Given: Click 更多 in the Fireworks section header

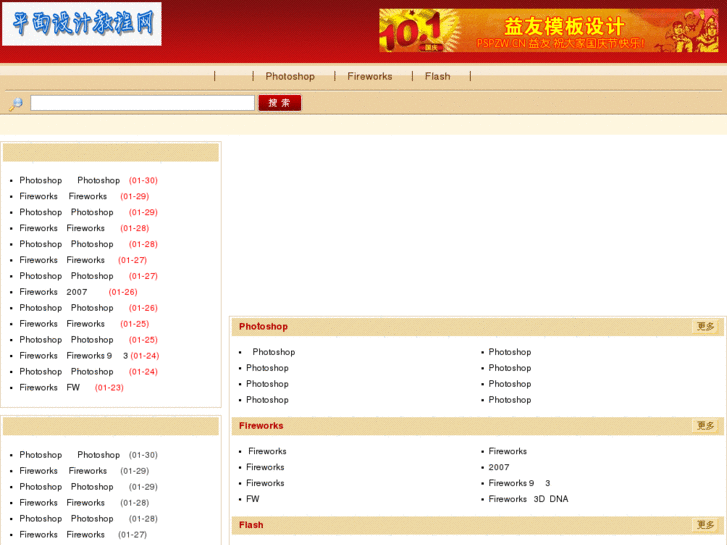Looking at the screenshot, I should click(705, 426).
